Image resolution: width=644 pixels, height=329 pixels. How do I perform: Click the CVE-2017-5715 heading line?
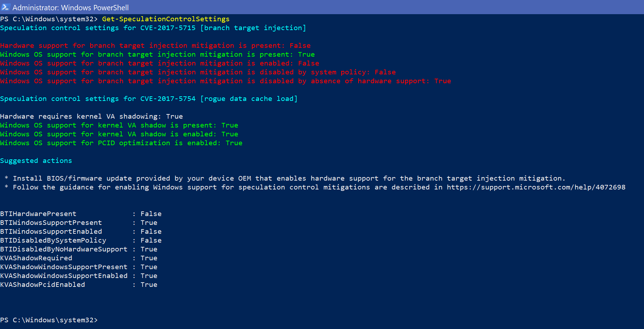tap(152, 28)
